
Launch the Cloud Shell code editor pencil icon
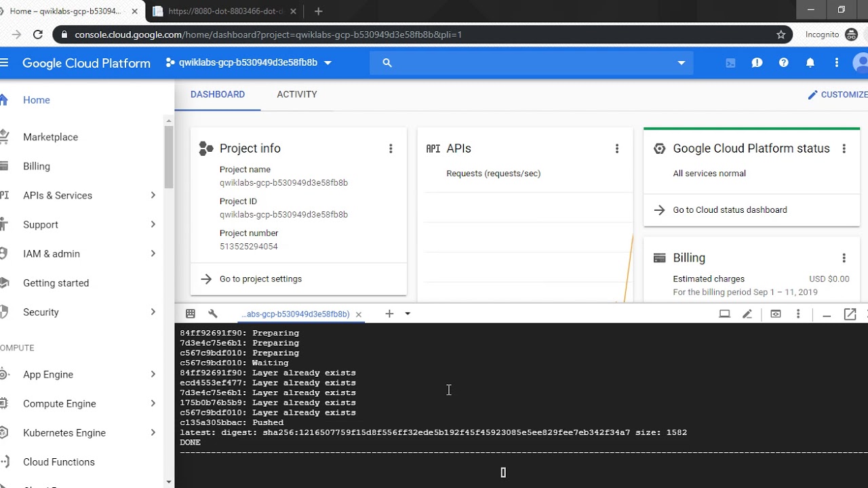click(x=747, y=314)
